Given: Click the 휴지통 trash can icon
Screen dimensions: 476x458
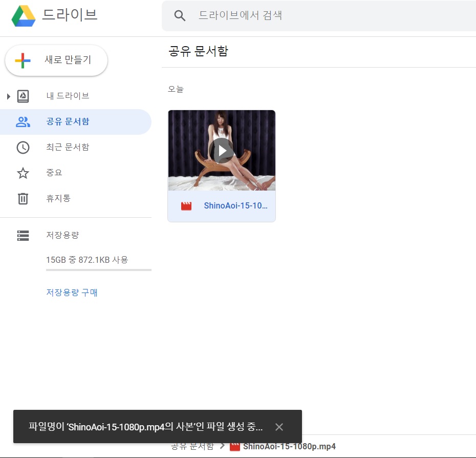Looking at the screenshot, I should pos(23,198).
